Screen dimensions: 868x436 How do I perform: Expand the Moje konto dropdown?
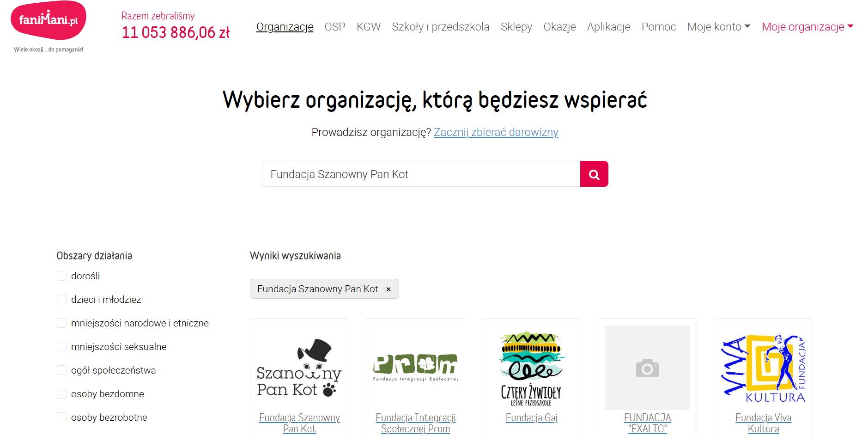click(x=719, y=27)
